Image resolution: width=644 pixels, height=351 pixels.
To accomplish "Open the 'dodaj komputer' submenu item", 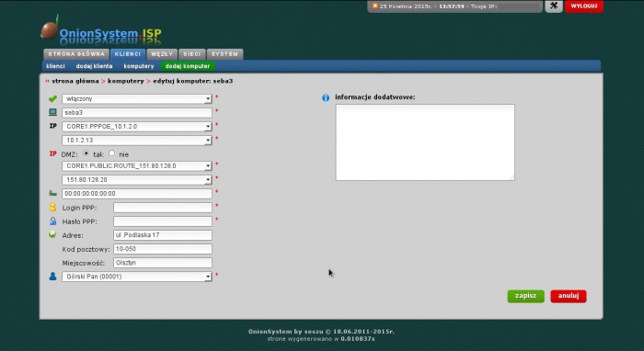I will [x=188, y=66].
